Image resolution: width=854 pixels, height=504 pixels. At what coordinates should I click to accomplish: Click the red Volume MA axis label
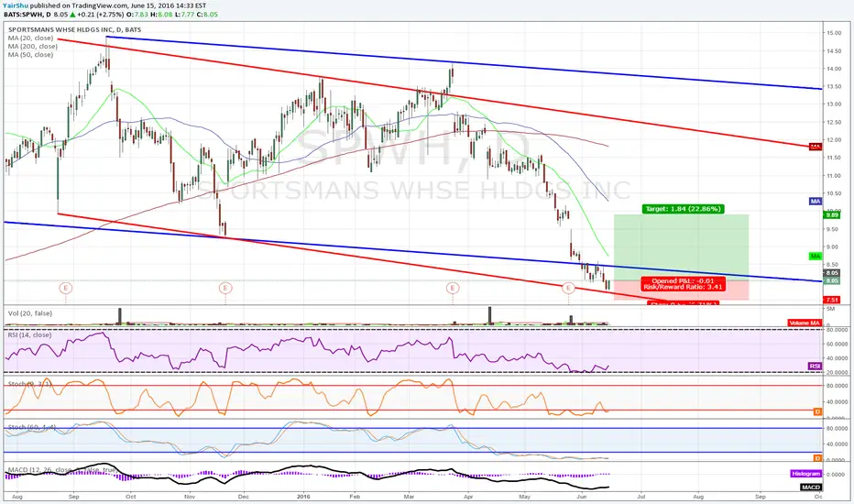(805, 323)
